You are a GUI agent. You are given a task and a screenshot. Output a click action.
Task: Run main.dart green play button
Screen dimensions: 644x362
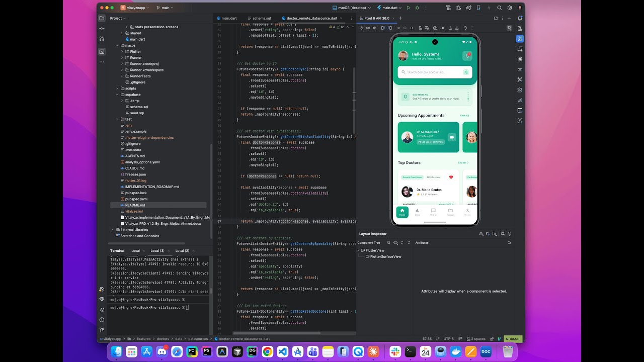pyautogui.click(x=408, y=8)
